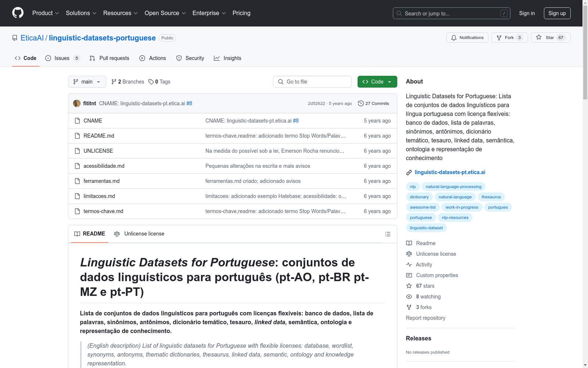588x368 pixels.
Task: Click the star icon beside 67 stars
Action: (409, 286)
